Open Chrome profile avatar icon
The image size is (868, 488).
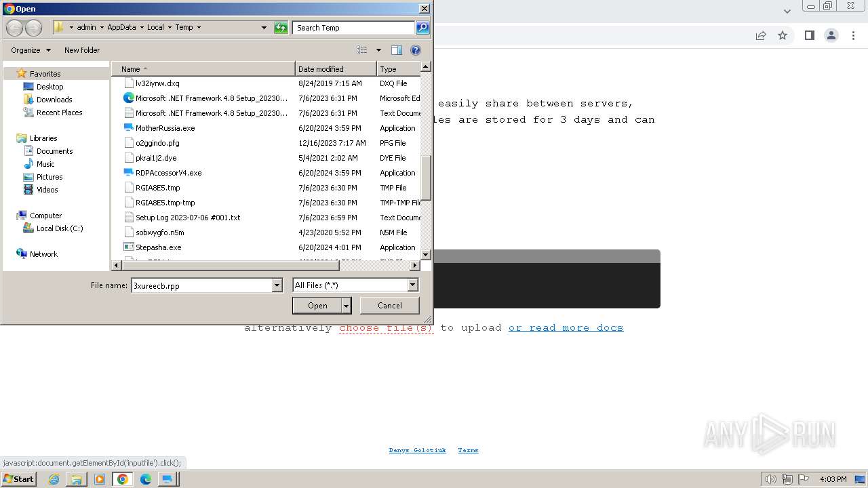831,35
